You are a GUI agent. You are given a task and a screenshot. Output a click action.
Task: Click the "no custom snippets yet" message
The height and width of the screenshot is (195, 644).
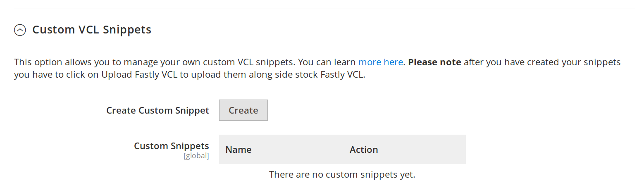[x=342, y=174]
